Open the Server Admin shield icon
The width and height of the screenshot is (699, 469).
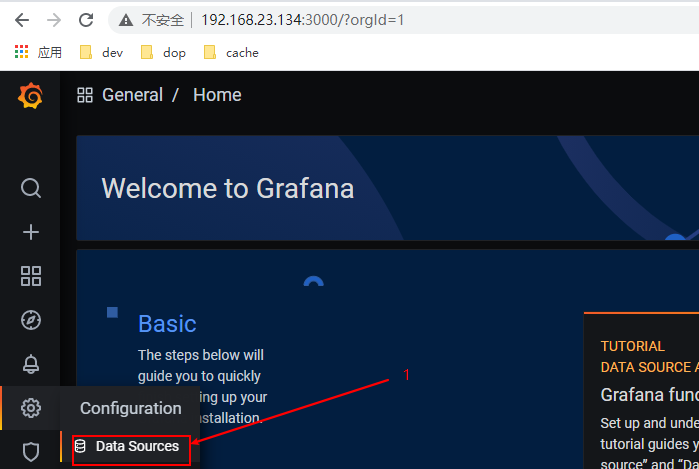(31, 452)
